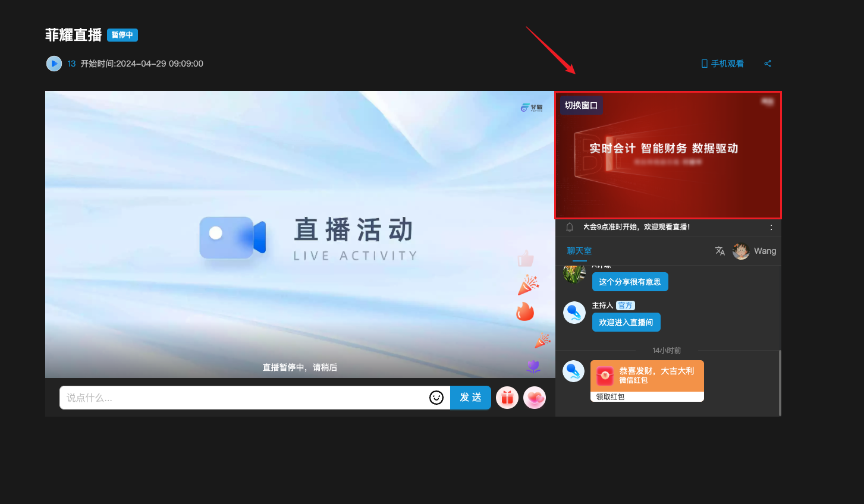This screenshot has width=864, height=504.
Task: Click the pink hearts like icon
Action: (535, 398)
